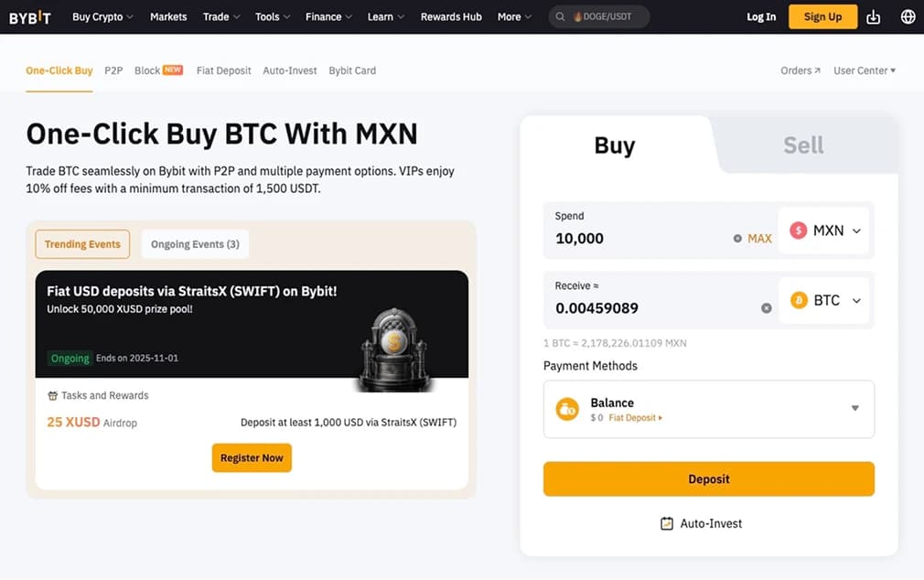Select the Ongoing Events tab
This screenshot has width=924, height=580.
tap(194, 243)
